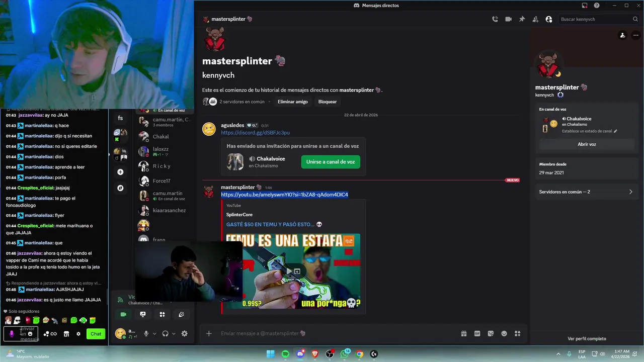Click the green Chat button in stream chat

point(96,334)
